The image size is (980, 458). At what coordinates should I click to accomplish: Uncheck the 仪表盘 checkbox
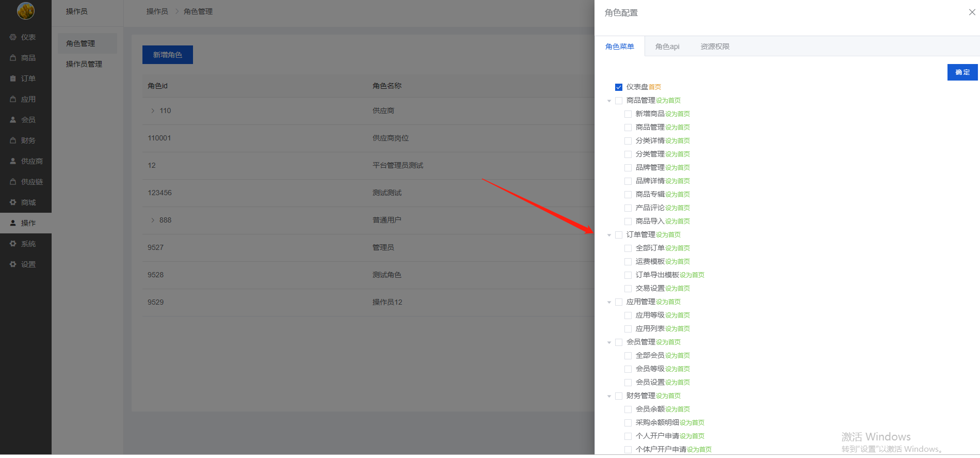coord(619,87)
